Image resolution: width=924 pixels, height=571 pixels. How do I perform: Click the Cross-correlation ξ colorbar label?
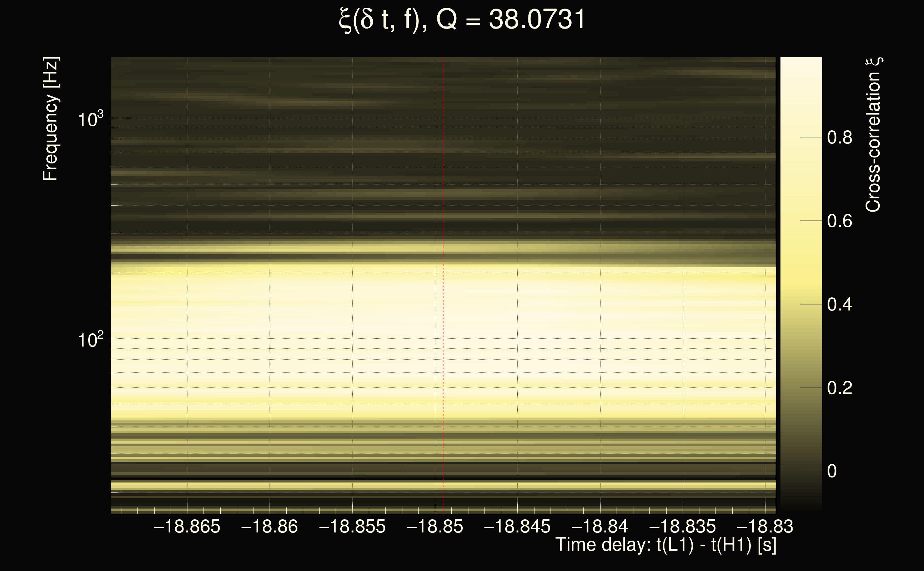coord(873,135)
